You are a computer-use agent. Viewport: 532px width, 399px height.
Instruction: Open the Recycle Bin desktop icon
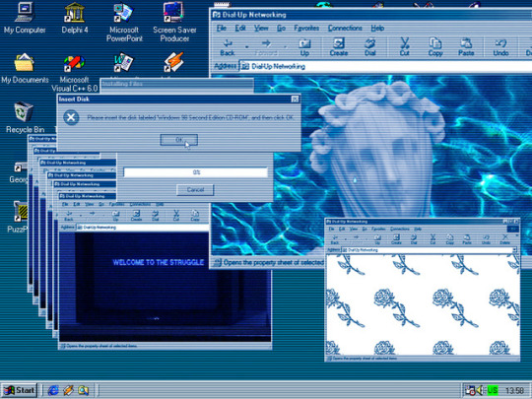25,118
